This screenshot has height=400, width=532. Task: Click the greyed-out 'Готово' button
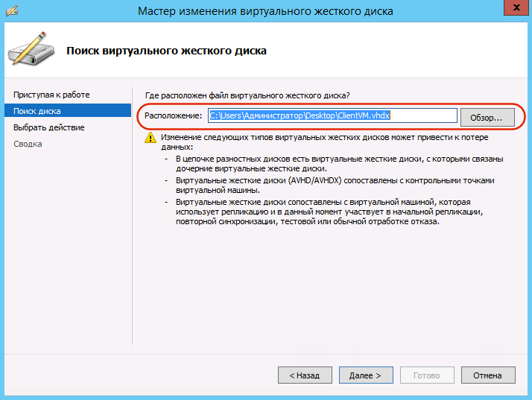point(427,375)
